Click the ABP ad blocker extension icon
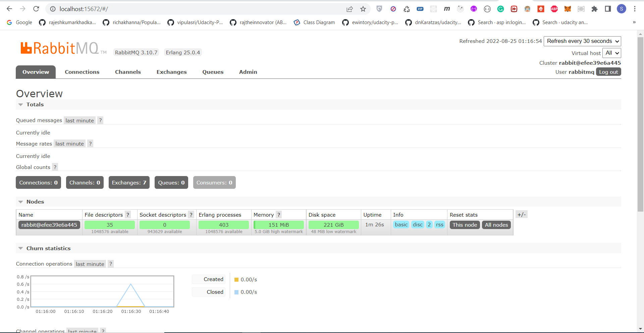 tap(554, 9)
